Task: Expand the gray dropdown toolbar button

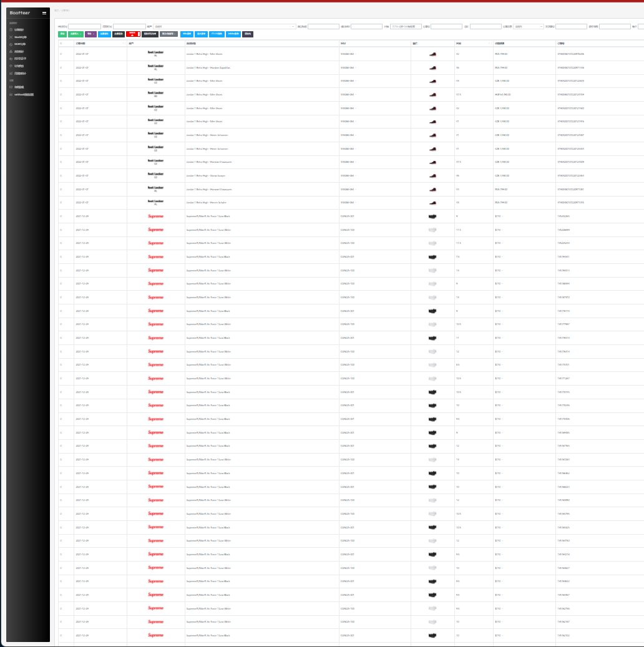Action: pos(169,34)
